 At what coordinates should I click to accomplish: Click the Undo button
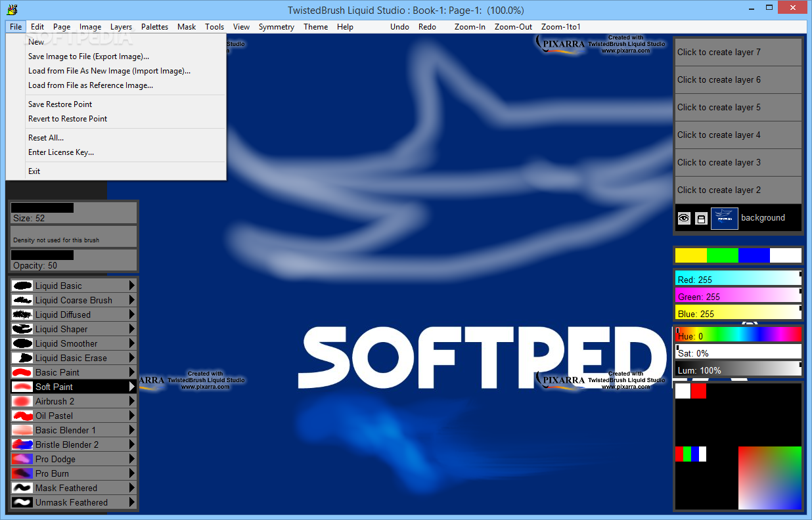pyautogui.click(x=399, y=27)
